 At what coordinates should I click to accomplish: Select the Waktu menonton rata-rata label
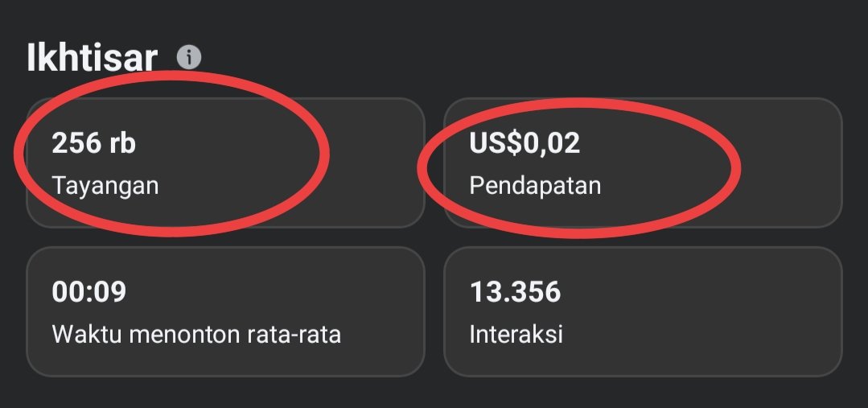pos(196,334)
